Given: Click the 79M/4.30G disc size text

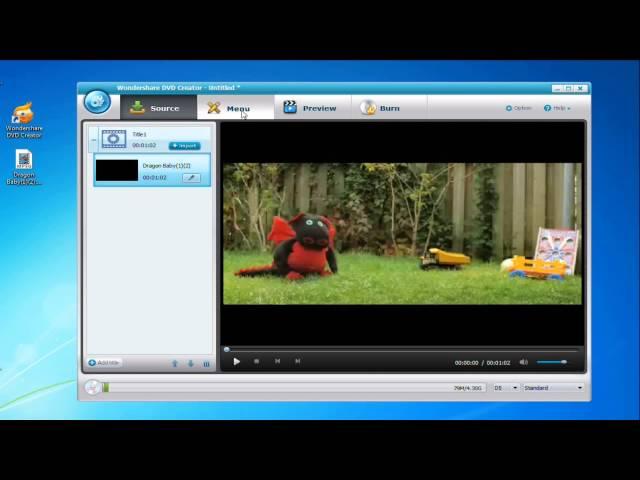Looking at the screenshot, I should click(468, 388).
